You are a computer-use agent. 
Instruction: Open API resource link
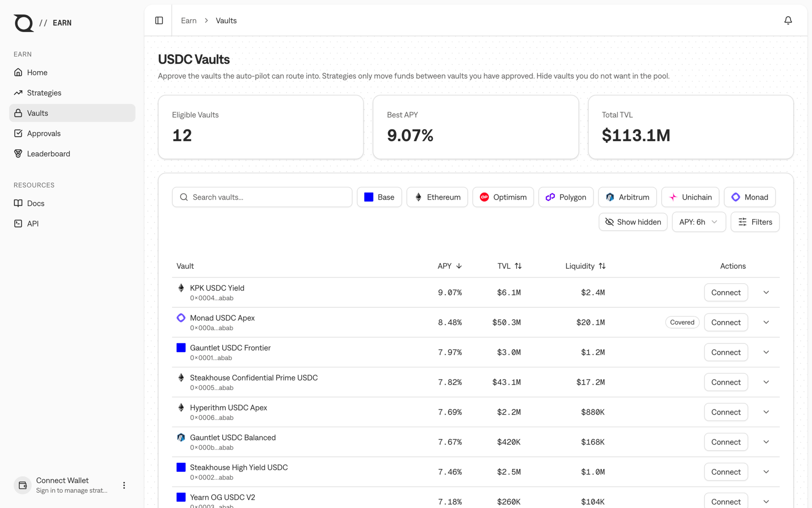(x=72, y=224)
